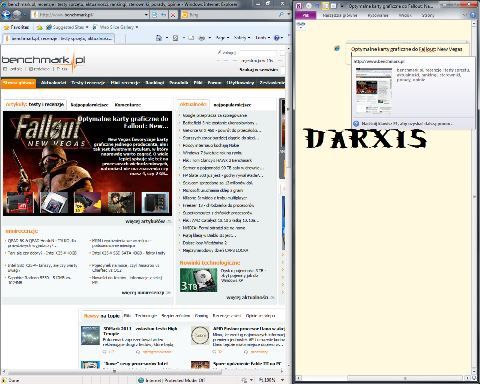Click webpage preview thumbnail in OneNote tooltip
Image resolution: width=480 pixels, height=384 pixels.
click(x=374, y=91)
